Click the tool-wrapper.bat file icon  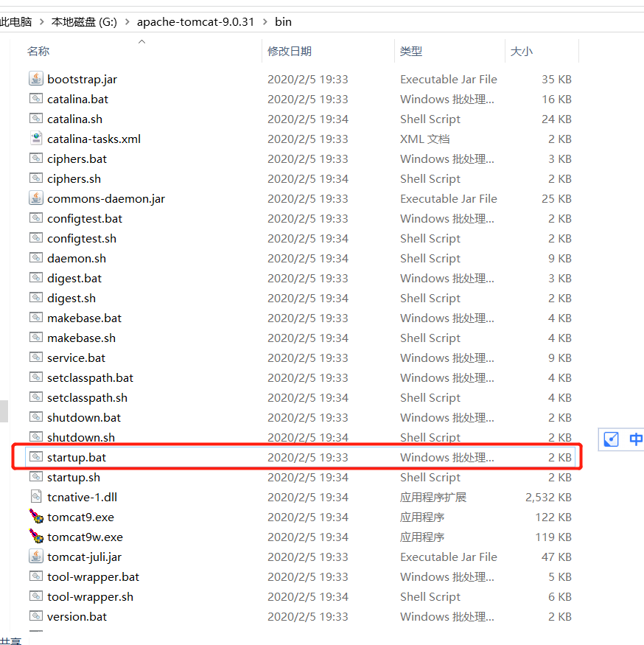36,576
